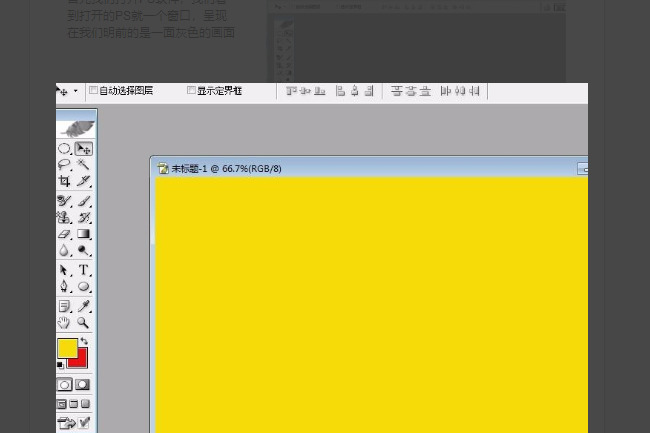Enable the 自动选择图层 checkbox
The image size is (650, 433).
(93, 90)
